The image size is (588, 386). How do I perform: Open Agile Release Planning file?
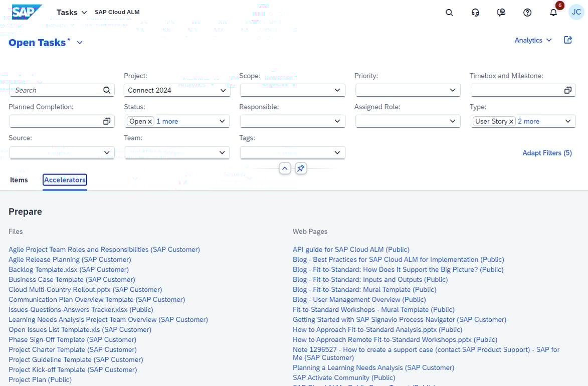[x=70, y=260]
